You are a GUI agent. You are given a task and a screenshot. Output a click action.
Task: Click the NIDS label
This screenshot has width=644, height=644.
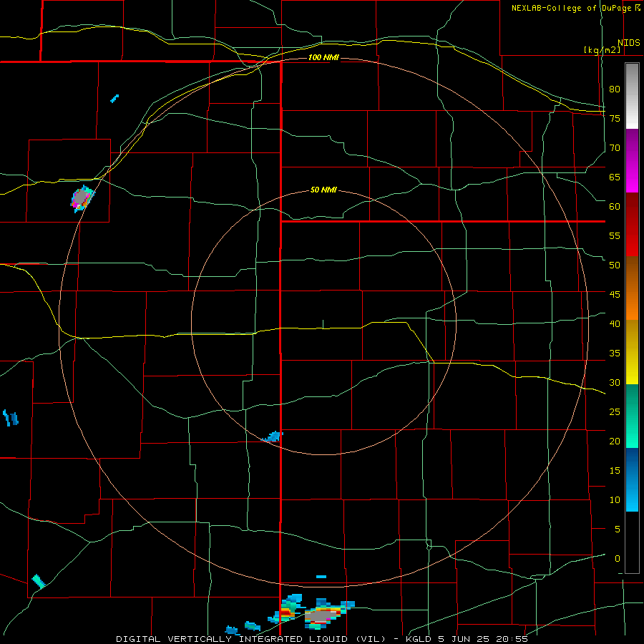click(x=628, y=43)
